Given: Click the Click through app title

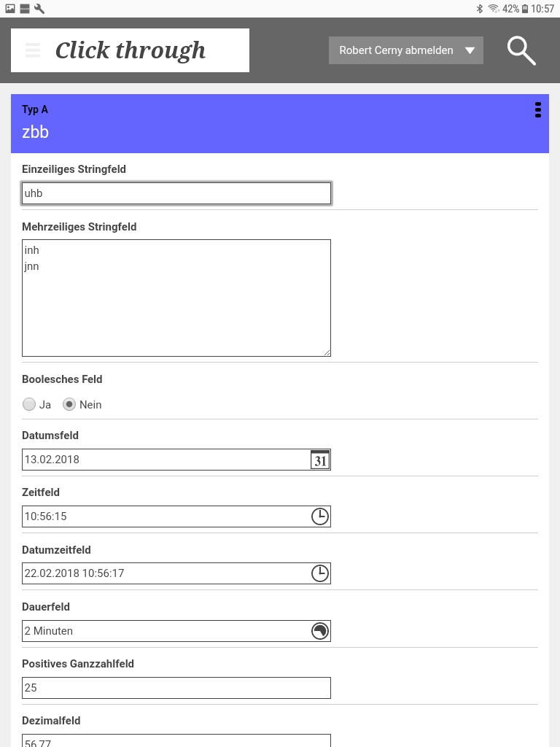Looking at the screenshot, I should 131,50.
